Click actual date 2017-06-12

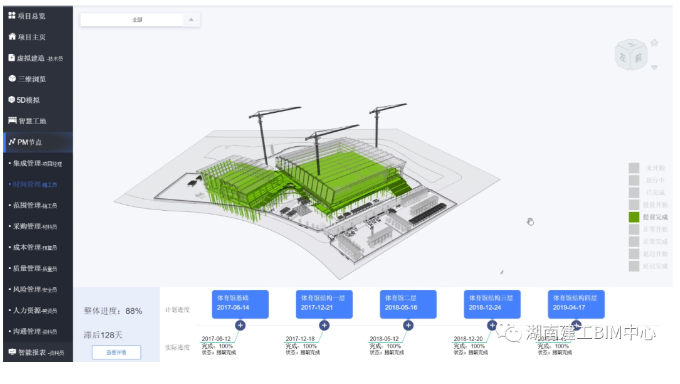tap(216, 339)
